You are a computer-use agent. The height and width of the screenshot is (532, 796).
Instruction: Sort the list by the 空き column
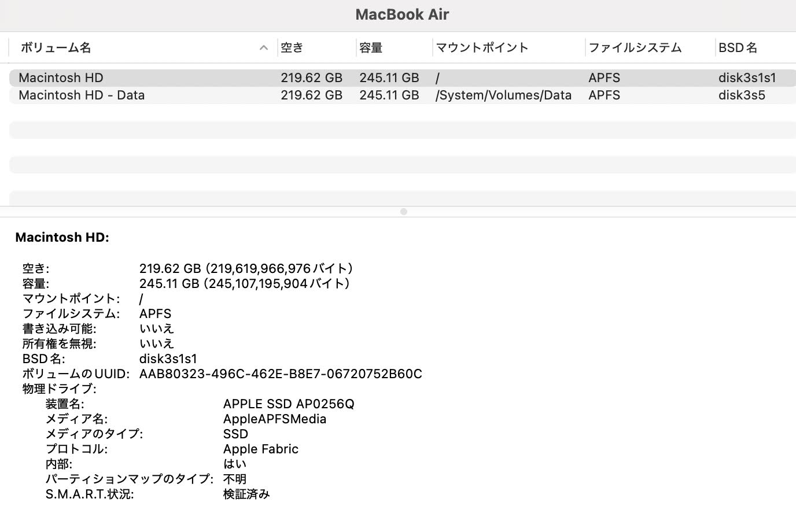pos(290,48)
